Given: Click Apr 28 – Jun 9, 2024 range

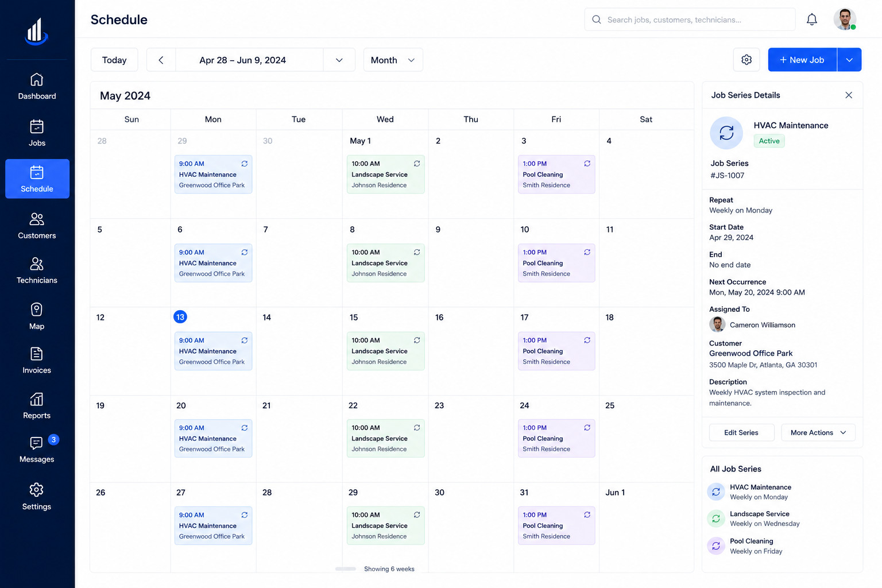Looking at the screenshot, I should coord(243,60).
